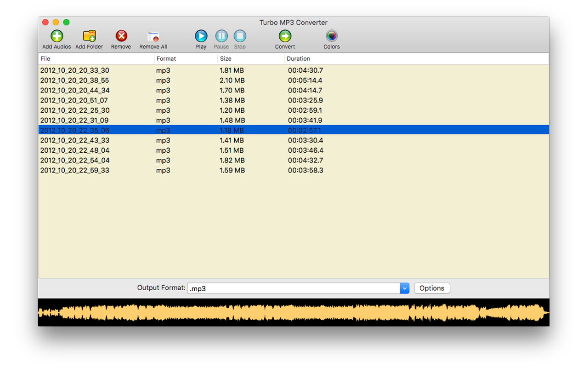Stop the audio playback
Viewport: 588px width, 368px height.
pos(240,36)
